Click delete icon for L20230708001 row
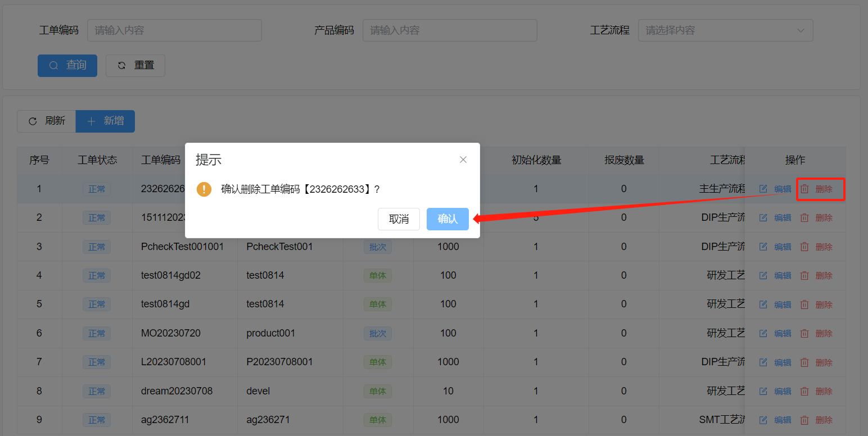 pyautogui.click(x=804, y=362)
